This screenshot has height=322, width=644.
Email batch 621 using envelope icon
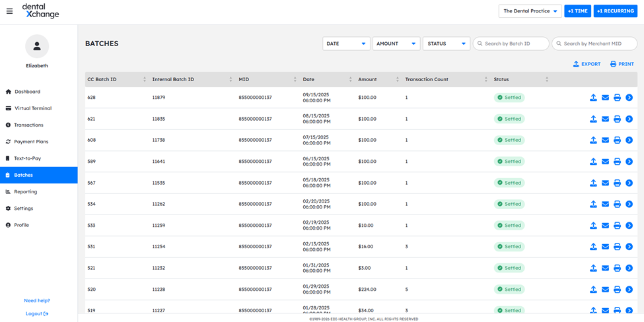coord(605,119)
